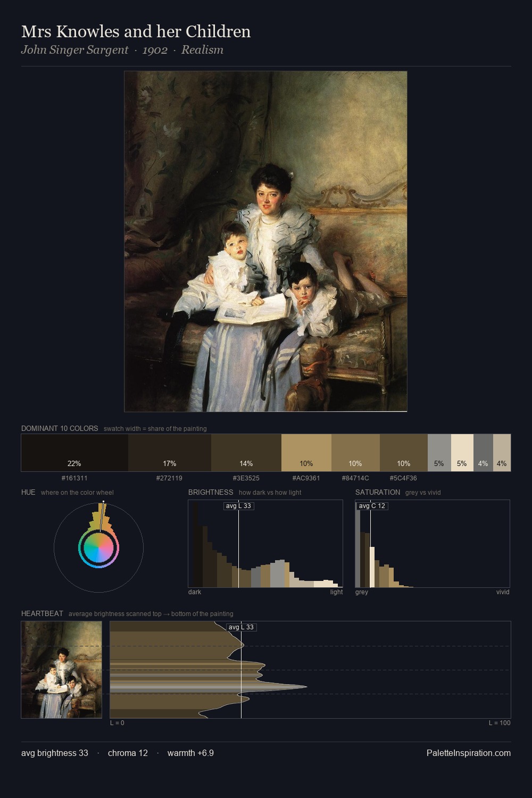Click the 'grey' axis label

(x=362, y=592)
